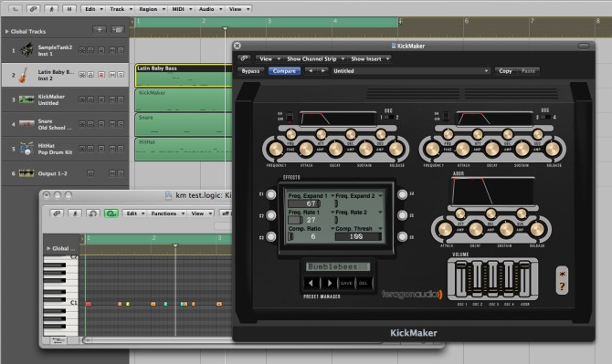Click the red note at C1 in piano roll
Screen dimensions: 612x364
click(x=89, y=304)
